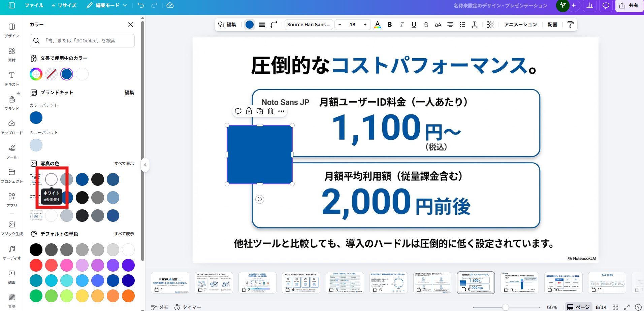Select the ホワイト #fdfdfd color swatch

pyautogui.click(x=51, y=179)
